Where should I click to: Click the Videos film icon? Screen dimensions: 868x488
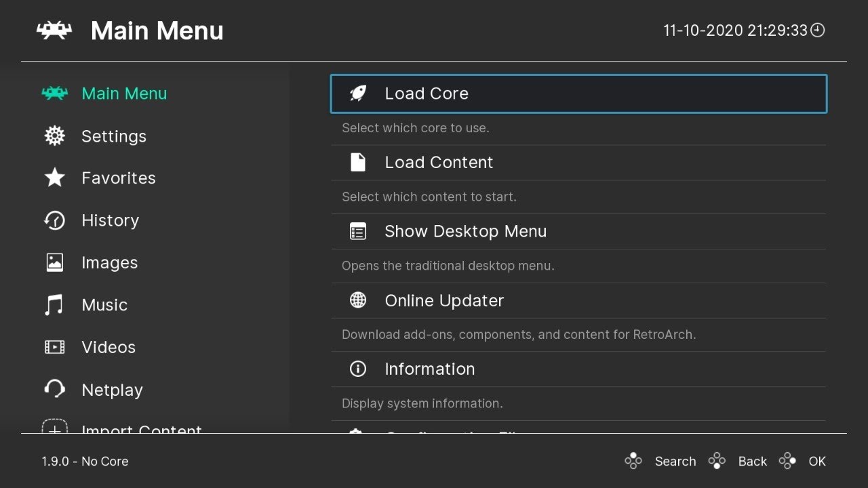click(x=54, y=347)
